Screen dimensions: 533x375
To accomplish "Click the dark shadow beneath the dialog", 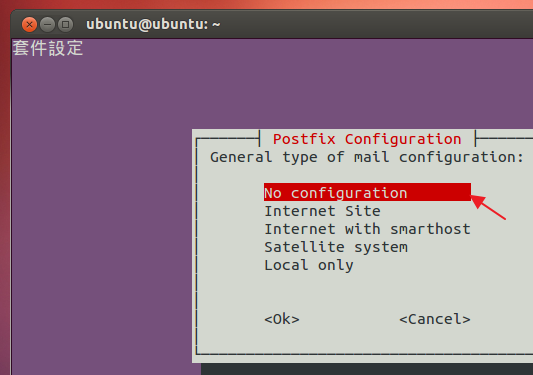I will (367, 369).
